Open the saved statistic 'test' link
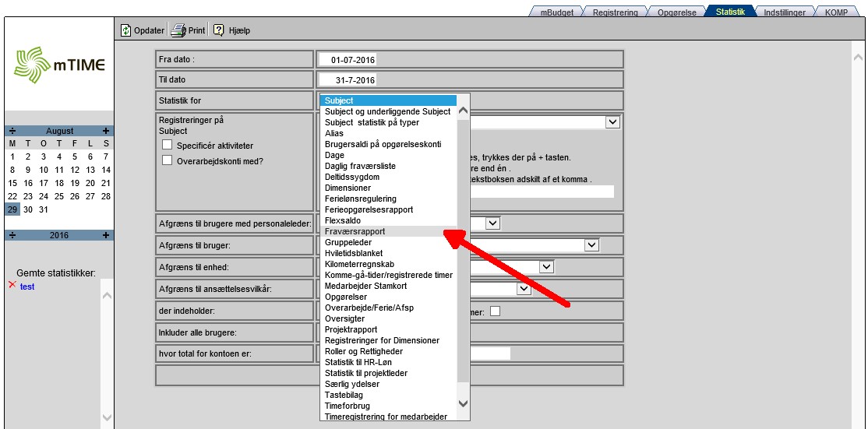 click(27, 287)
